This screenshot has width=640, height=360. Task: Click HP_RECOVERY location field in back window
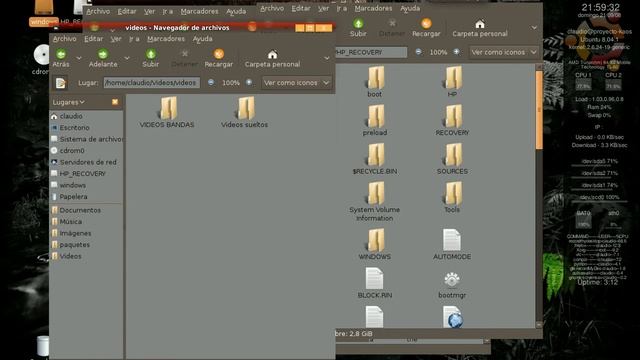pos(371,52)
